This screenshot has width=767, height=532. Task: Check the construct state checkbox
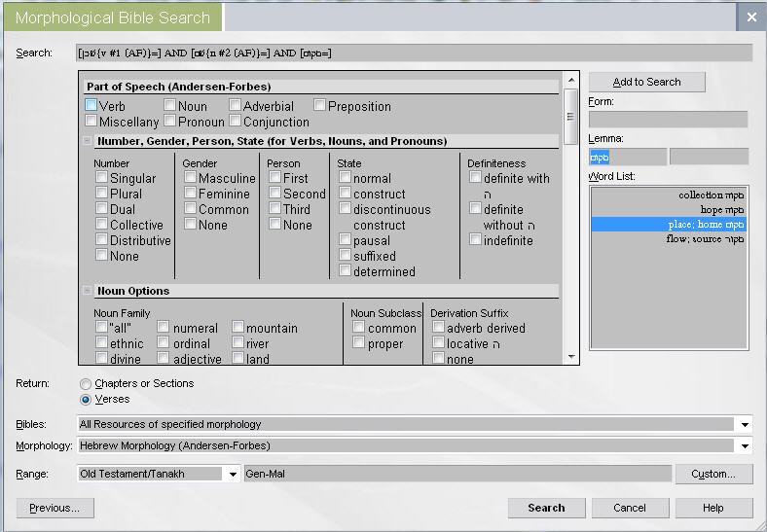pos(345,193)
